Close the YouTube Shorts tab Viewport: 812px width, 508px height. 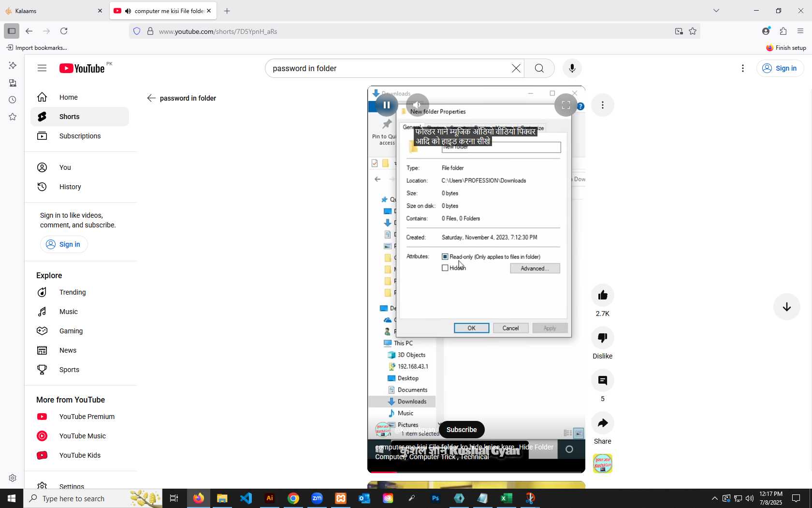pyautogui.click(x=209, y=11)
